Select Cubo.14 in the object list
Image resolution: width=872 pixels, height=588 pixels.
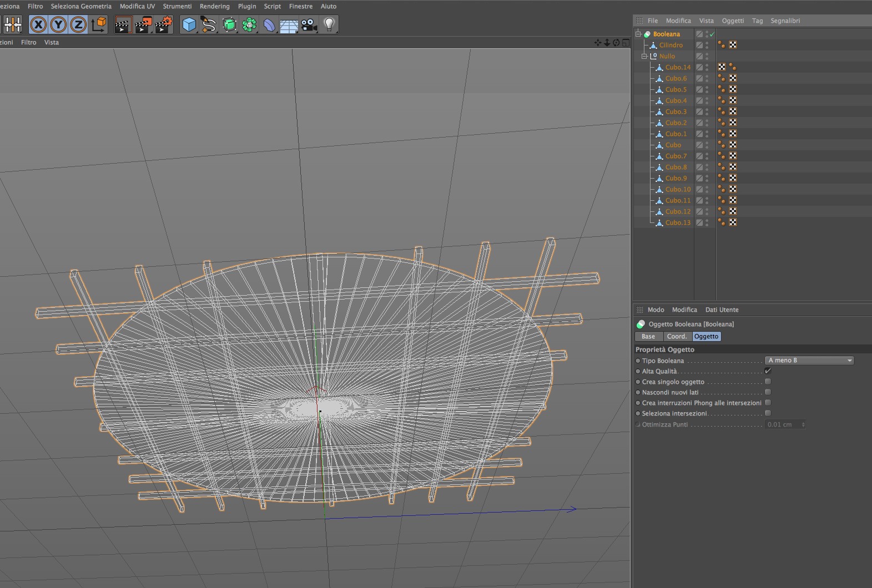pos(678,67)
